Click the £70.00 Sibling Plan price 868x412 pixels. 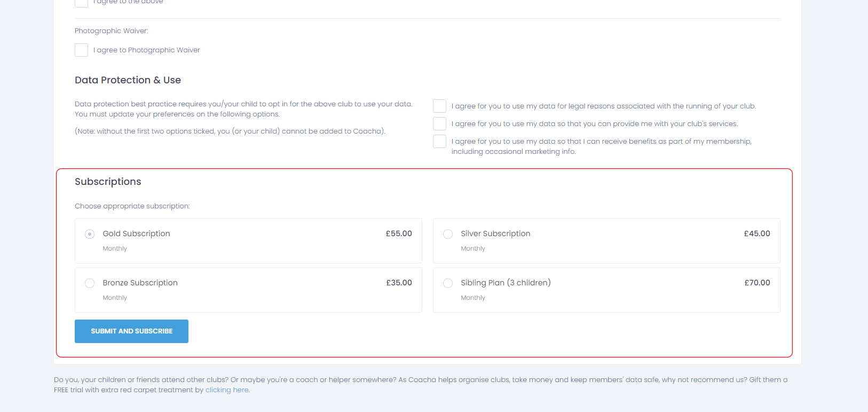757,283
